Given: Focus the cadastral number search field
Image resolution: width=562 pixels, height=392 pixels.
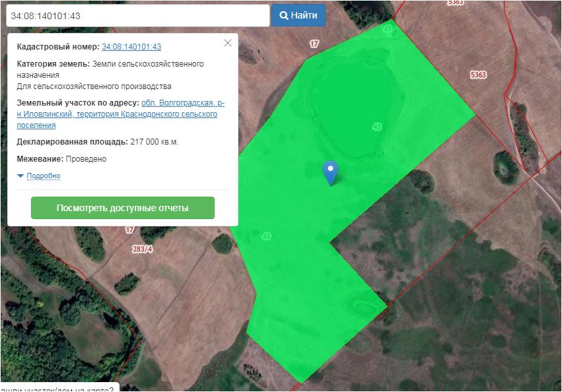Looking at the screenshot, I should coord(137,16).
